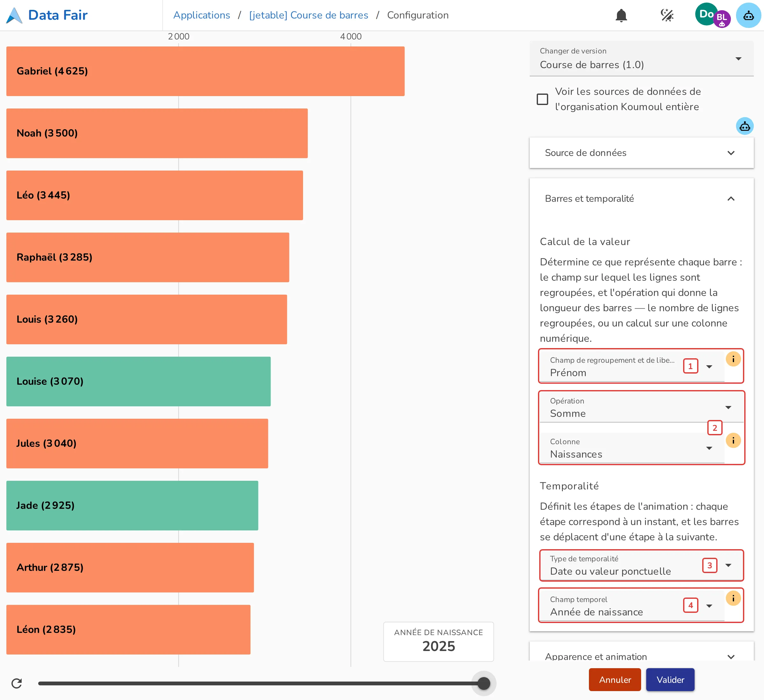The image size is (764, 700).
Task: Enable Voir les sources de données checkbox
Action: [x=542, y=99]
